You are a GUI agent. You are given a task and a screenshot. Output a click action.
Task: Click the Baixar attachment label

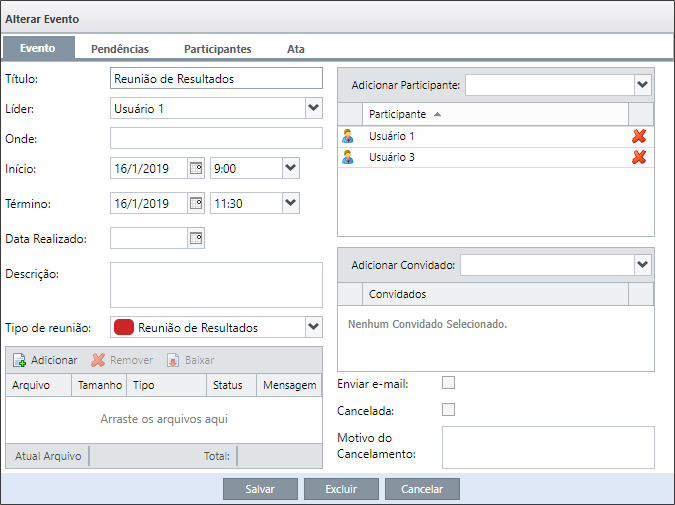(x=199, y=360)
